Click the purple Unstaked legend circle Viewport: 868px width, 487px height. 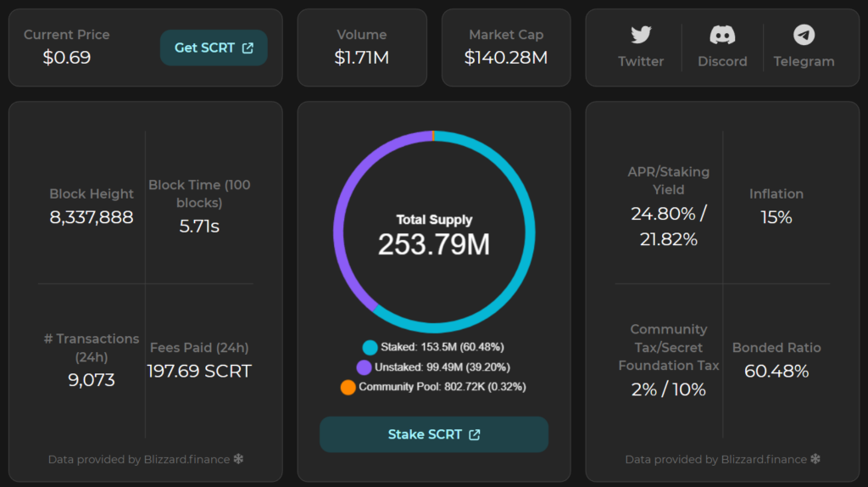(364, 367)
